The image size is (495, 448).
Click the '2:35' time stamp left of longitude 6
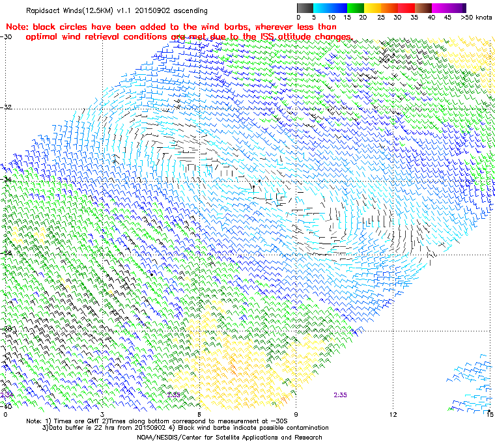(x=174, y=395)
